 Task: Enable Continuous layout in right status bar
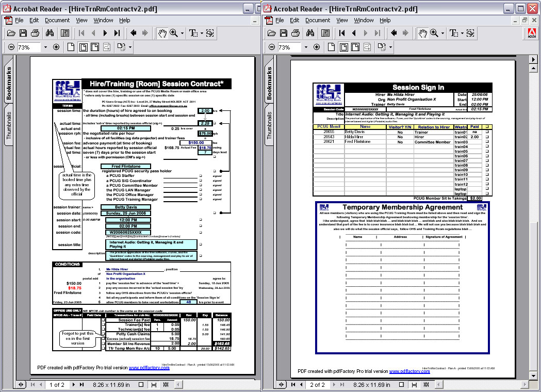point(414,384)
